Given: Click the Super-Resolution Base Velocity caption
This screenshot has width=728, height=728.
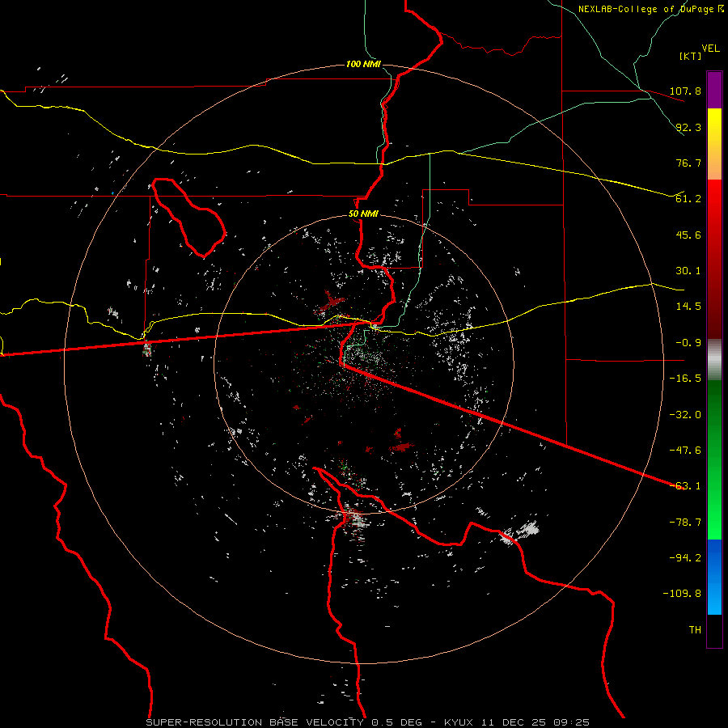Looking at the screenshot, I should 368,722.
